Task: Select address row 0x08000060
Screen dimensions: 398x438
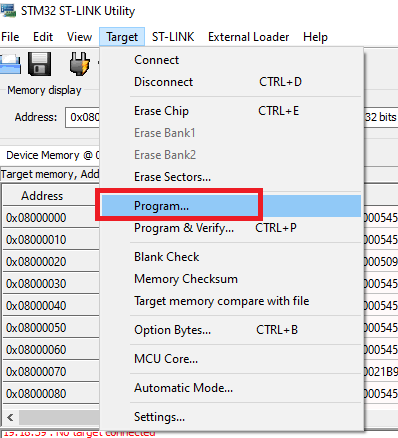Action: tap(51, 350)
